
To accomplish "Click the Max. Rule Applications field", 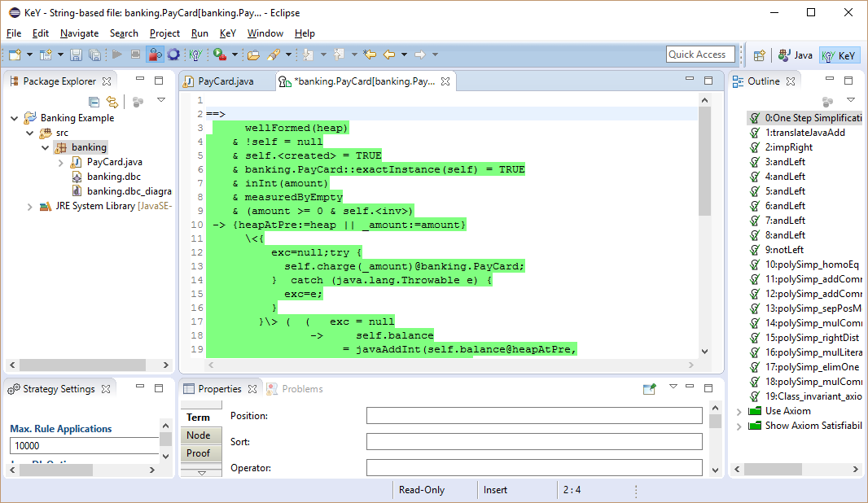I will [x=84, y=445].
